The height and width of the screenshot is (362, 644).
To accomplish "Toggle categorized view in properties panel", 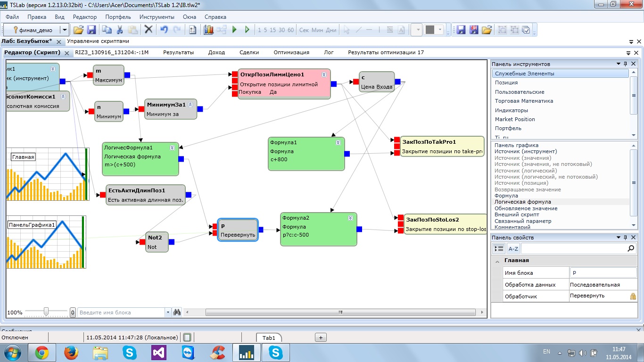I will (499, 248).
